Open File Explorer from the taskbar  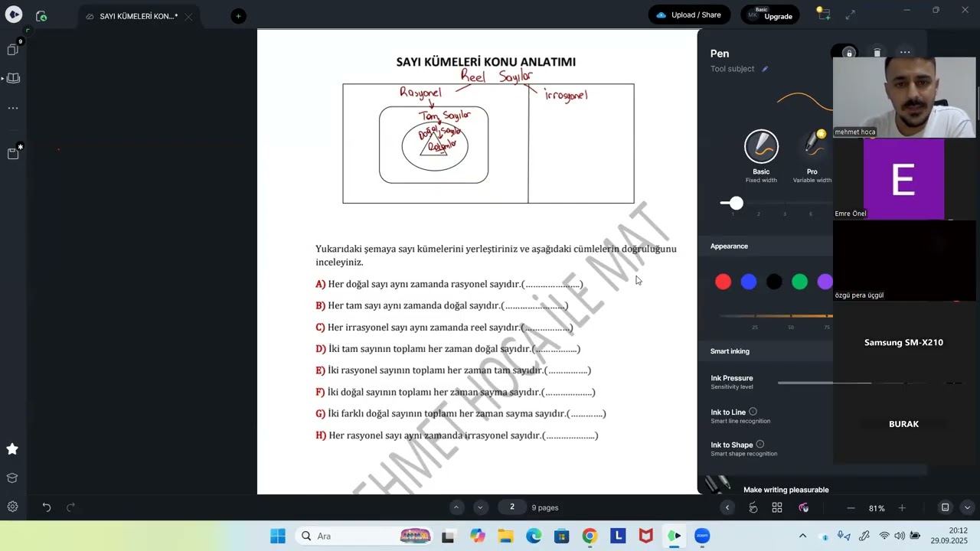pyautogui.click(x=506, y=536)
